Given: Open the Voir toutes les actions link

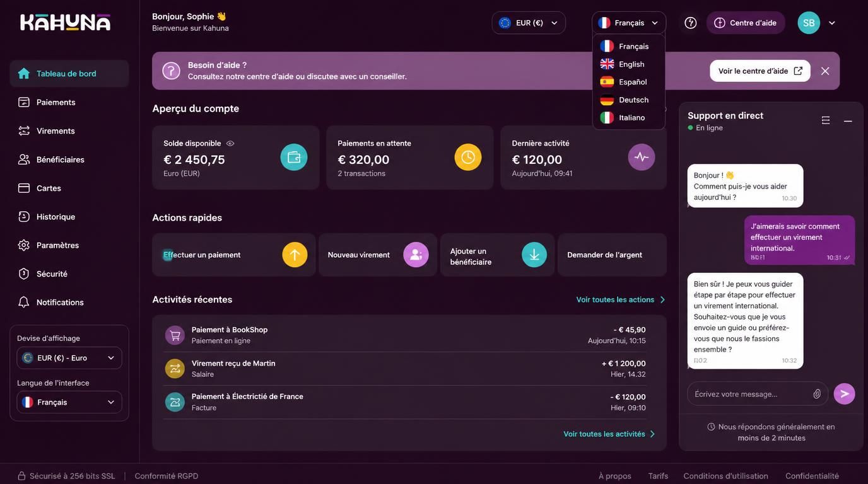Looking at the screenshot, I should (x=621, y=300).
